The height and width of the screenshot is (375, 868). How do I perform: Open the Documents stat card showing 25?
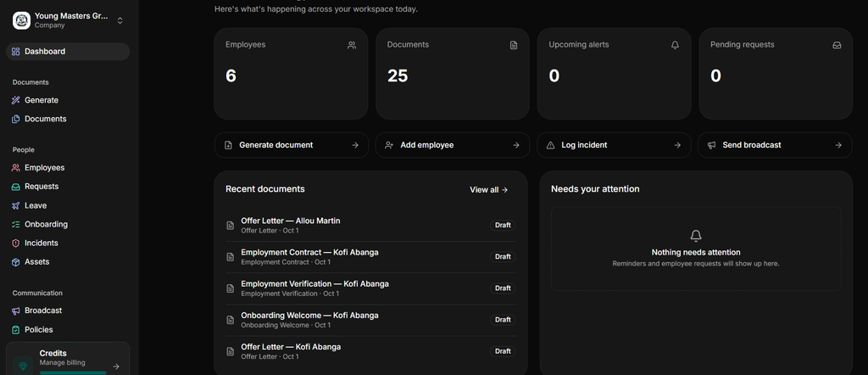pos(453,74)
